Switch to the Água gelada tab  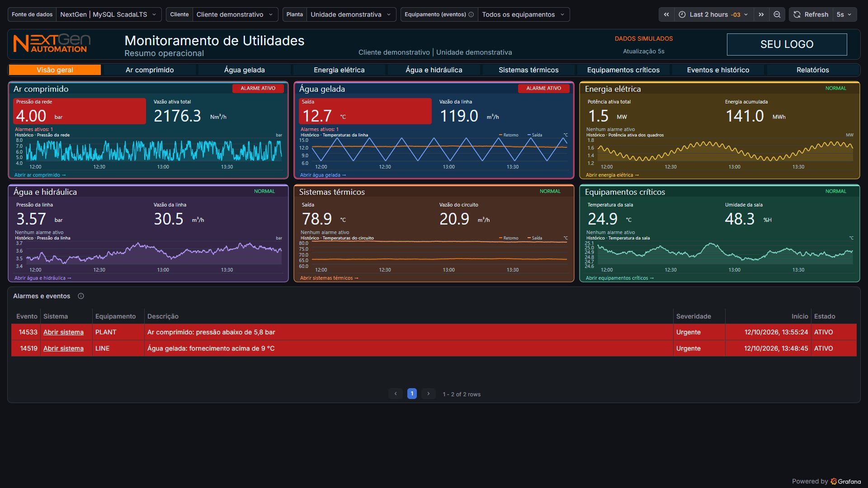(245, 70)
